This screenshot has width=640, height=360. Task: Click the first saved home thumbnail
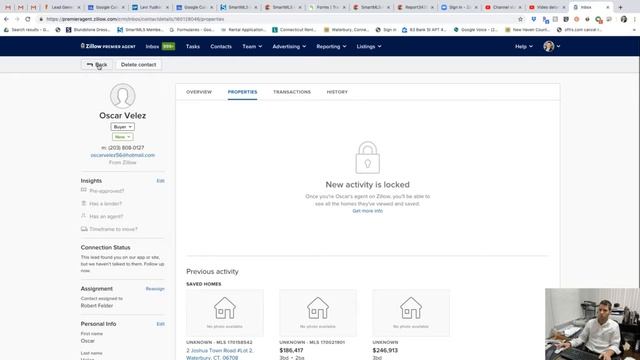tap(224, 313)
